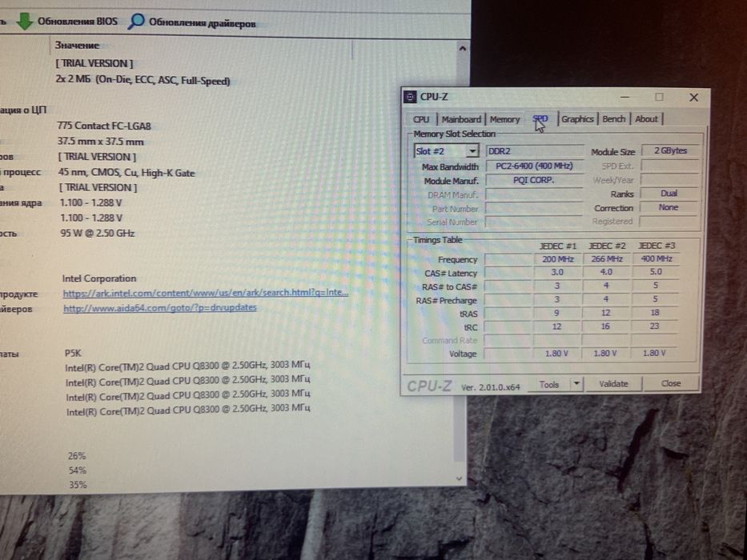Open the About tab
Screen dimensions: 747x560
[646, 118]
